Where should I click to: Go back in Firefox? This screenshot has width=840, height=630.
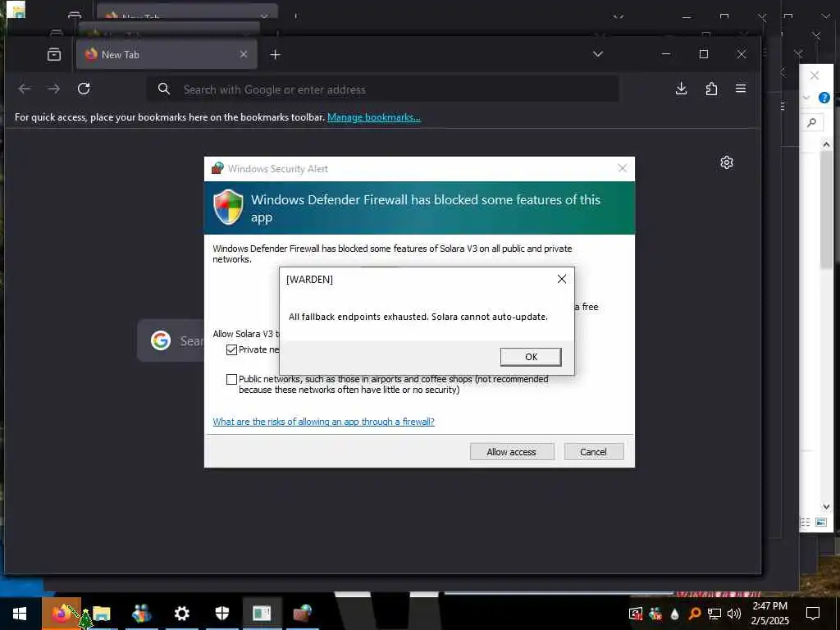pos(25,89)
